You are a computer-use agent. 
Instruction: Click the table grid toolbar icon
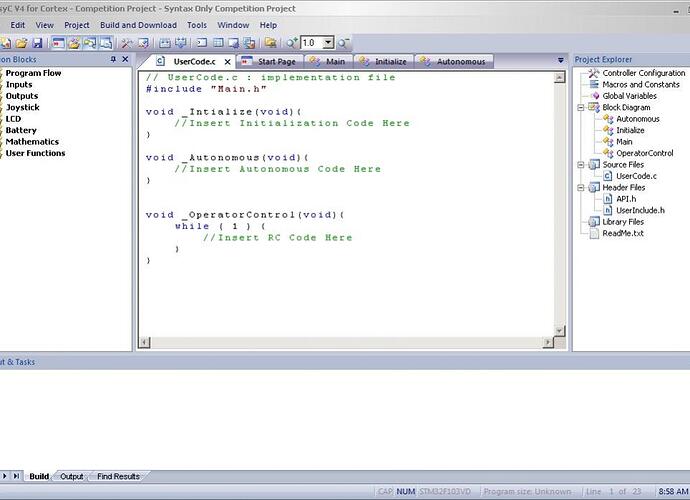[x=218, y=43]
